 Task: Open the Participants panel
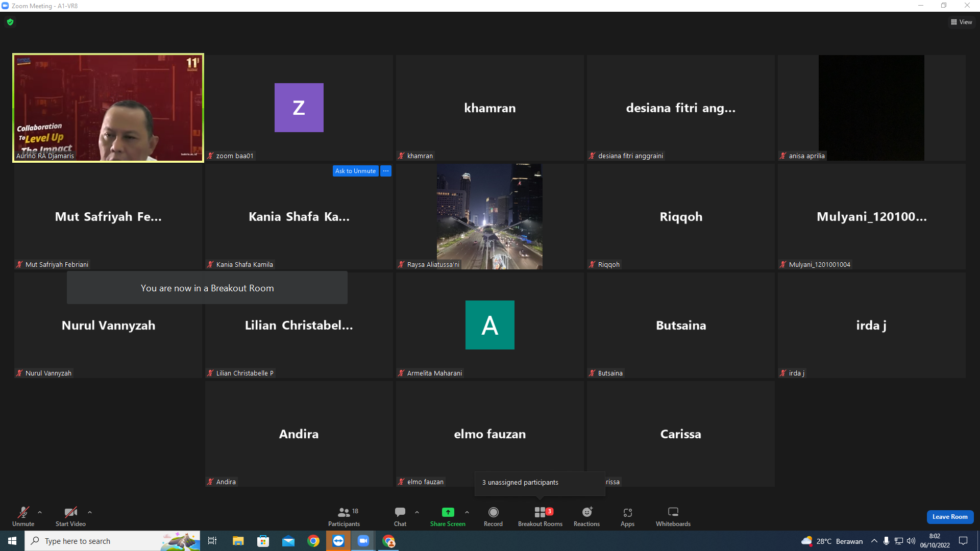click(x=344, y=516)
